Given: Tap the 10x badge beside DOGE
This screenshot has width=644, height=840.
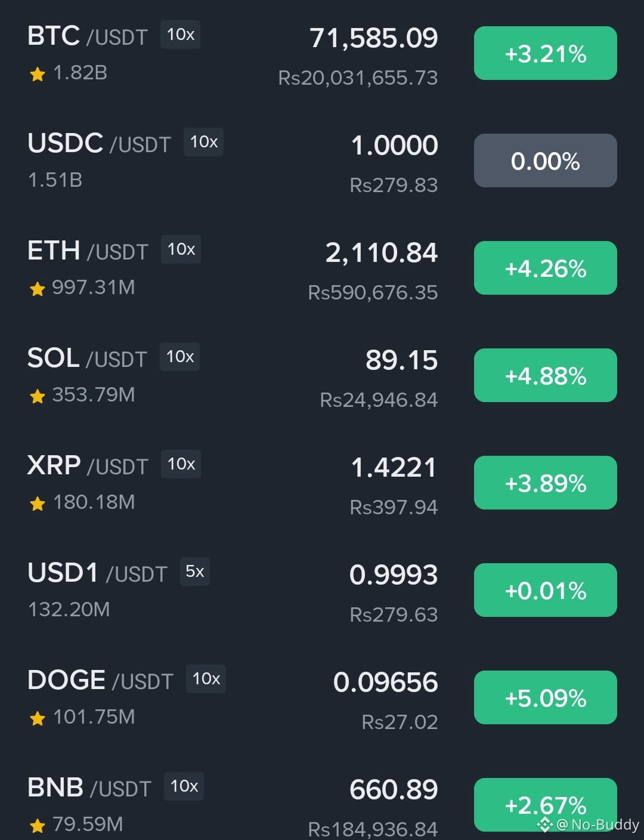Looking at the screenshot, I should (x=206, y=679).
